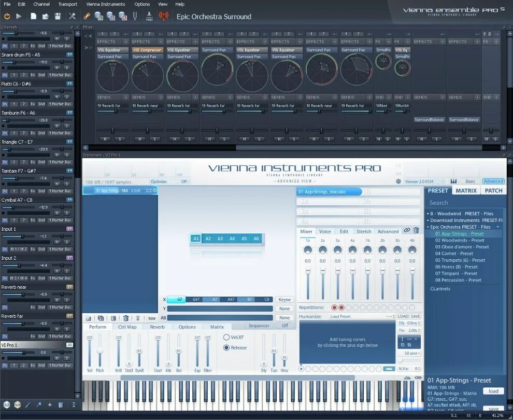513x420 pixels.
Task: Click the Vol slider in Perform tab
Action: click(90, 351)
